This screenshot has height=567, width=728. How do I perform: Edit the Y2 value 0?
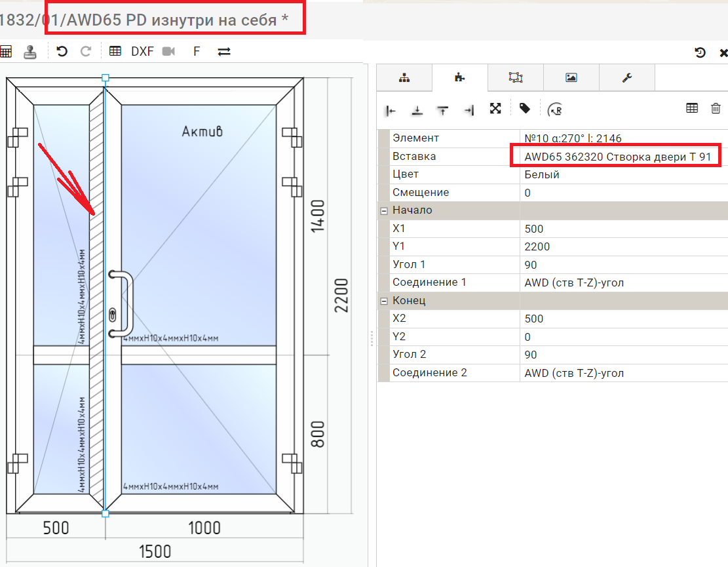pyautogui.click(x=624, y=337)
